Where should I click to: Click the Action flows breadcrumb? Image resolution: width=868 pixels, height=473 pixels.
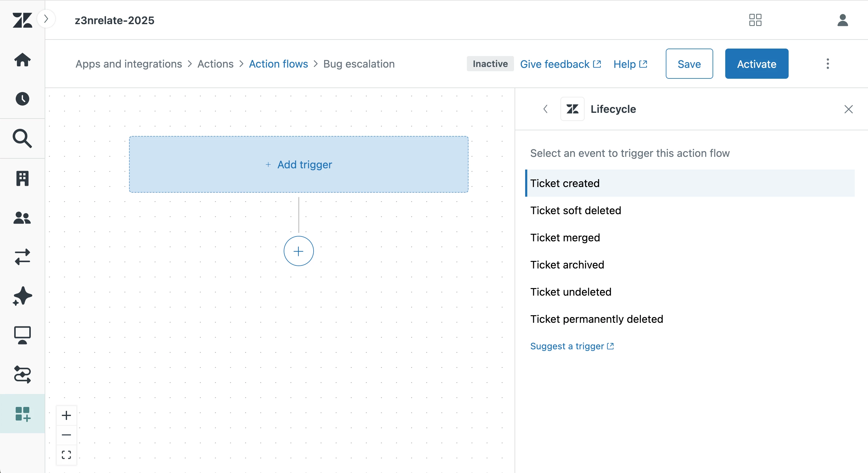point(278,64)
